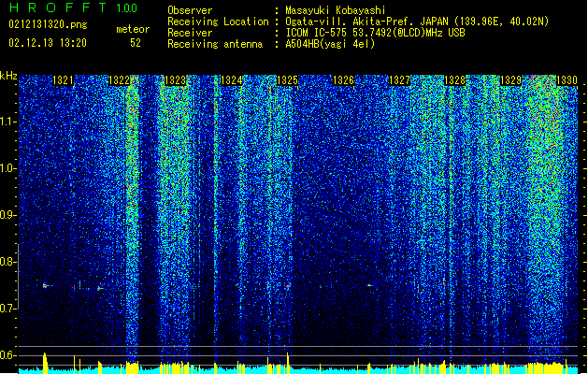Select the Ogata-vill. Akita-Pref. JAPAN location text
Image resolution: width=588 pixels, height=374 pixels.
[x=417, y=22]
